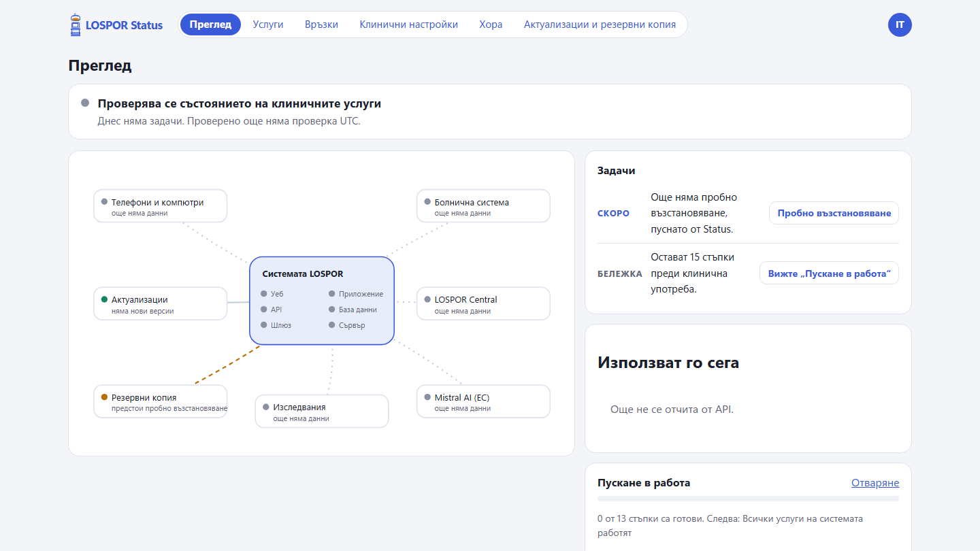Click the Шлюз service entry

(x=276, y=325)
